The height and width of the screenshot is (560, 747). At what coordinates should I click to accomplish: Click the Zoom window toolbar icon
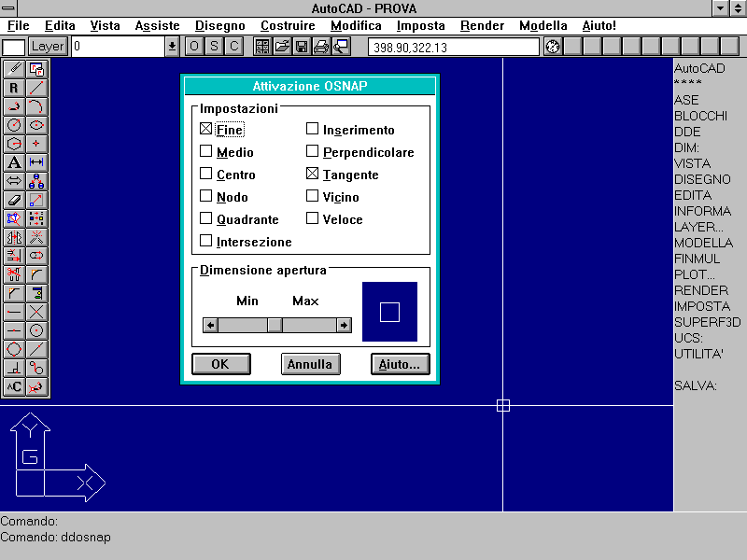[x=341, y=47]
